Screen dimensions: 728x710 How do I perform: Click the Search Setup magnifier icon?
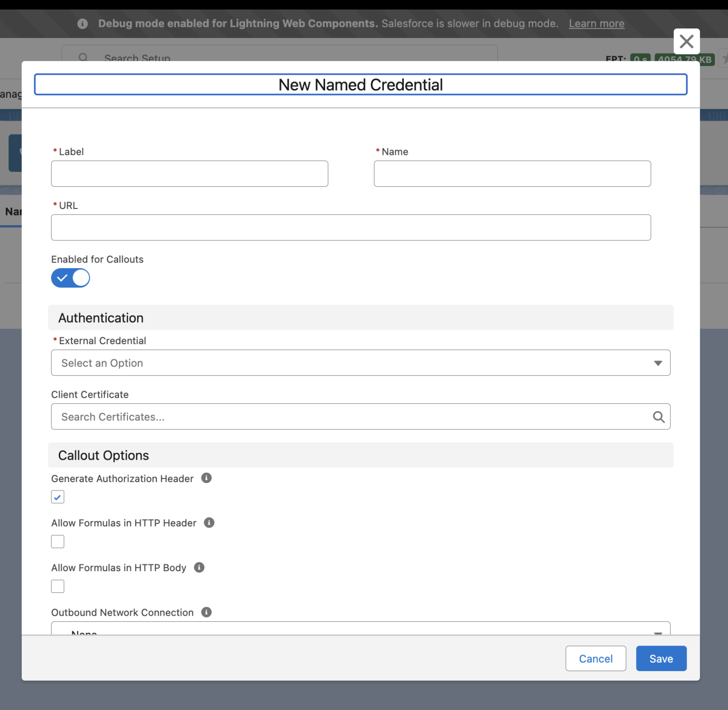tap(83, 58)
